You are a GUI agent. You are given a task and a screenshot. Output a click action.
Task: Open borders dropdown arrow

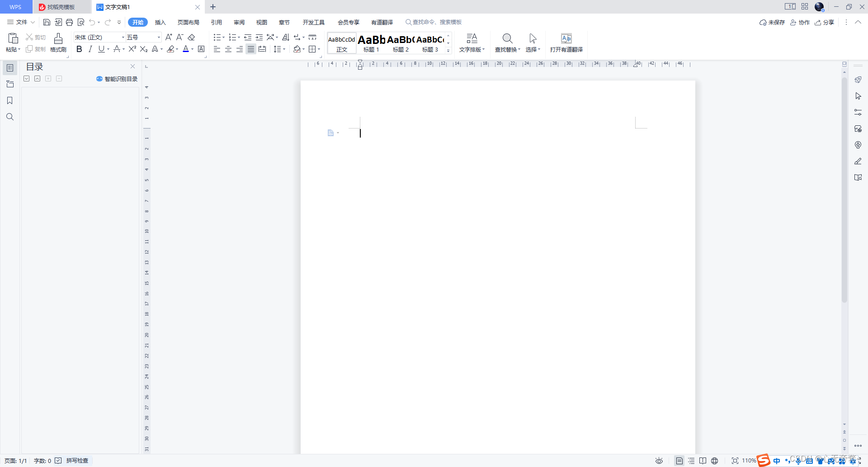319,49
